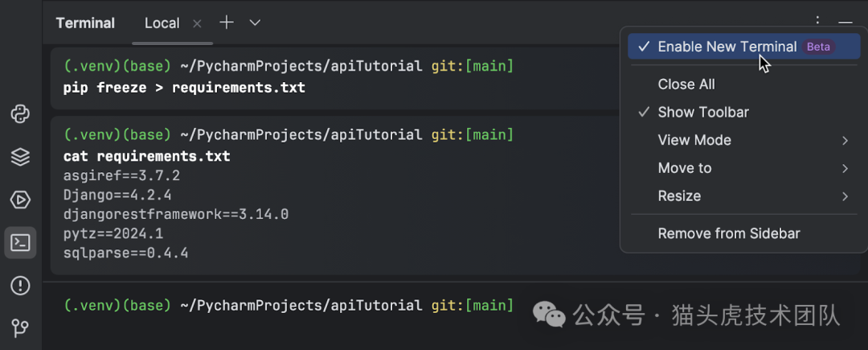Expand the Move to submenu
The image size is (868, 350).
coord(685,168)
